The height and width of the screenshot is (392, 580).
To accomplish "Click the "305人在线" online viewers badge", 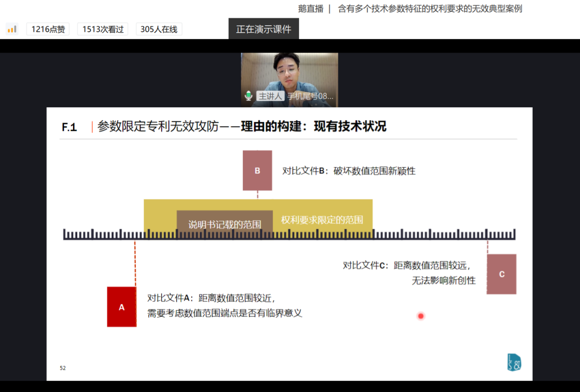I will tap(158, 29).
